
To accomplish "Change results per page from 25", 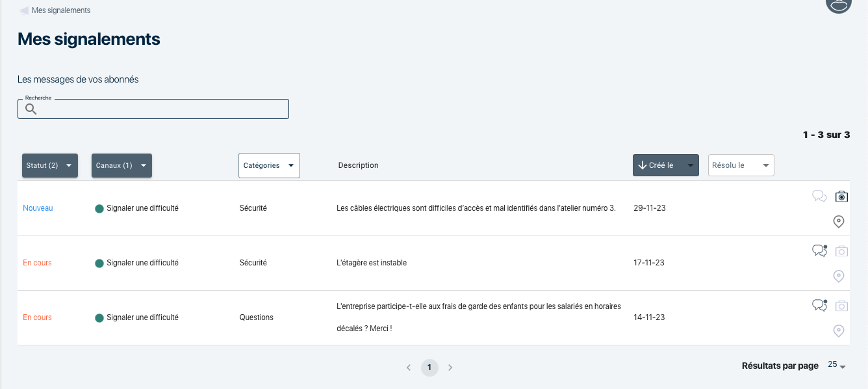I will (x=836, y=366).
